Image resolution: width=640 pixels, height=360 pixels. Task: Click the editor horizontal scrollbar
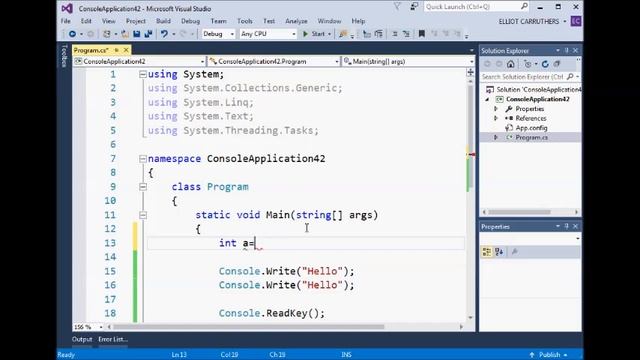click(249, 327)
